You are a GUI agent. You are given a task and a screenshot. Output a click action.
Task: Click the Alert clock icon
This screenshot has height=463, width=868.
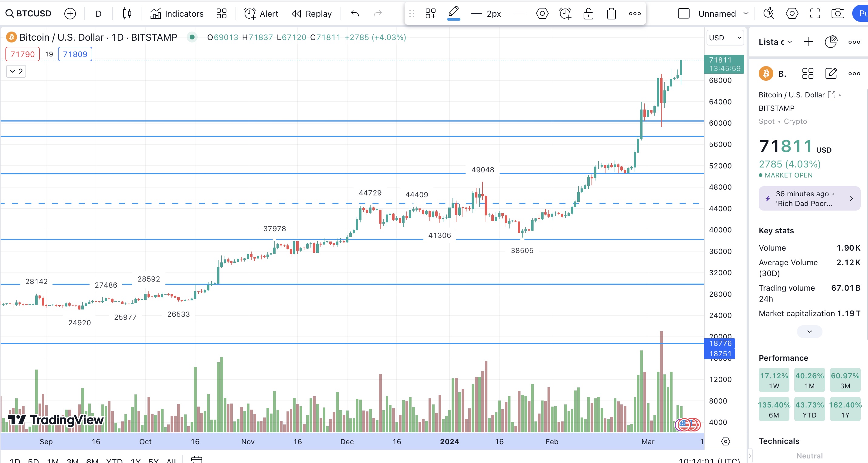(x=250, y=13)
